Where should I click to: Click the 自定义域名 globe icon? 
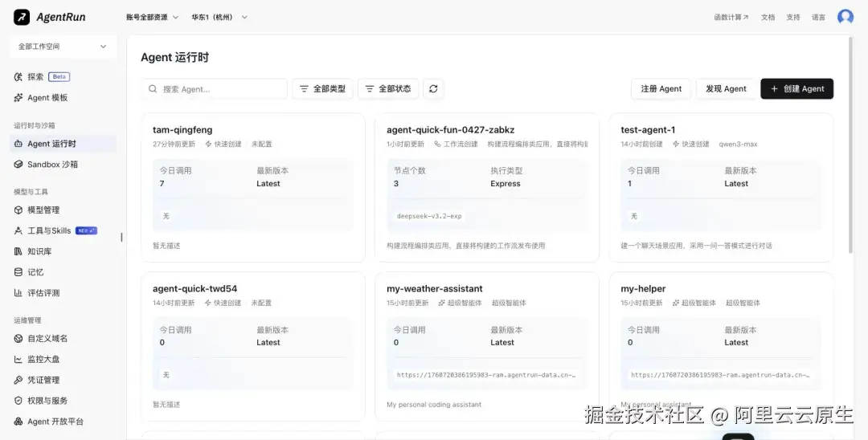(x=18, y=338)
